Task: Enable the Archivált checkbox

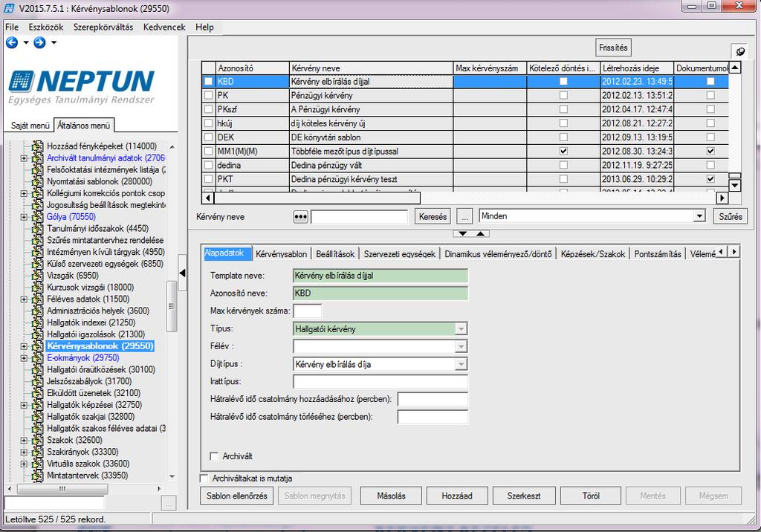Action: (x=214, y=456)
